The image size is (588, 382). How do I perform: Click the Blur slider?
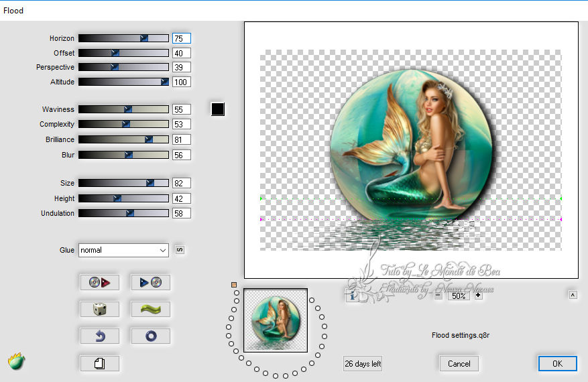tap(123, 155)
